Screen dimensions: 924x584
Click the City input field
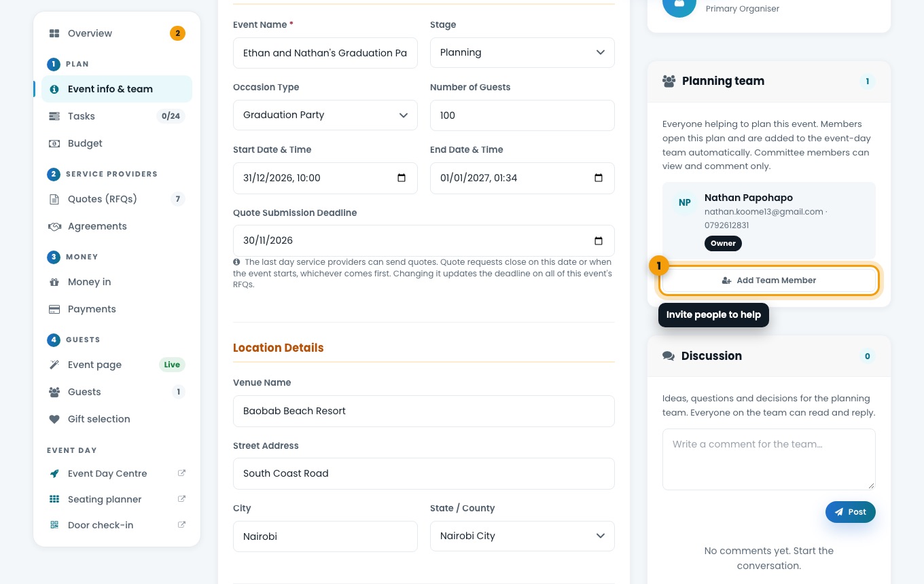point(325,536)
